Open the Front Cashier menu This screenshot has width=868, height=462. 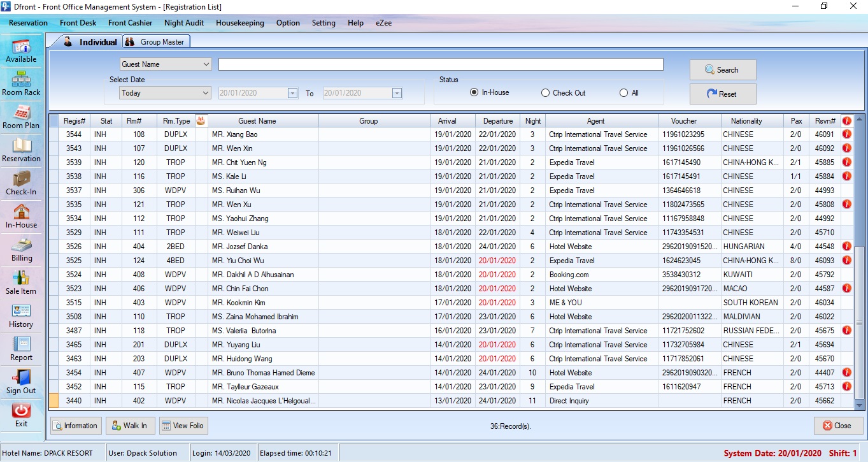[131, 23]
